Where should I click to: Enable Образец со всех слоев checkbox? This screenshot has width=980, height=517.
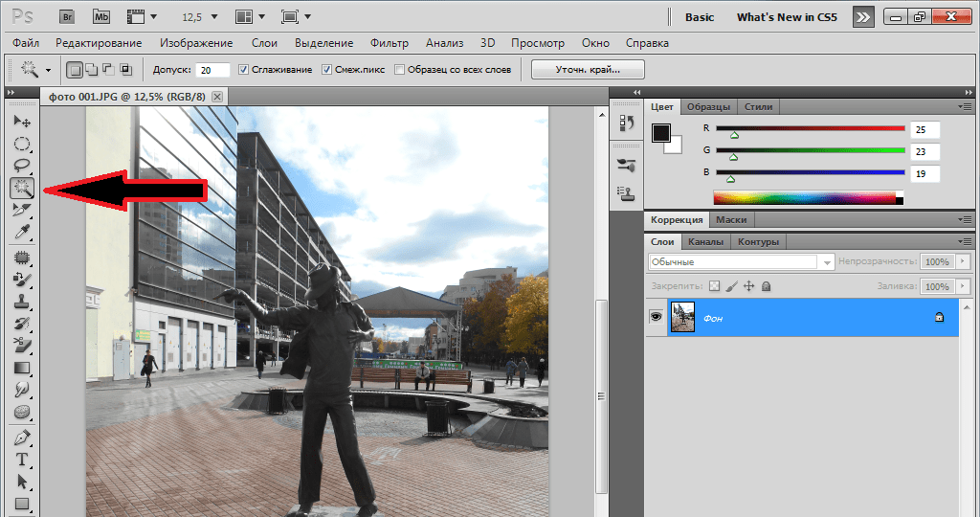tap(400, 70)
